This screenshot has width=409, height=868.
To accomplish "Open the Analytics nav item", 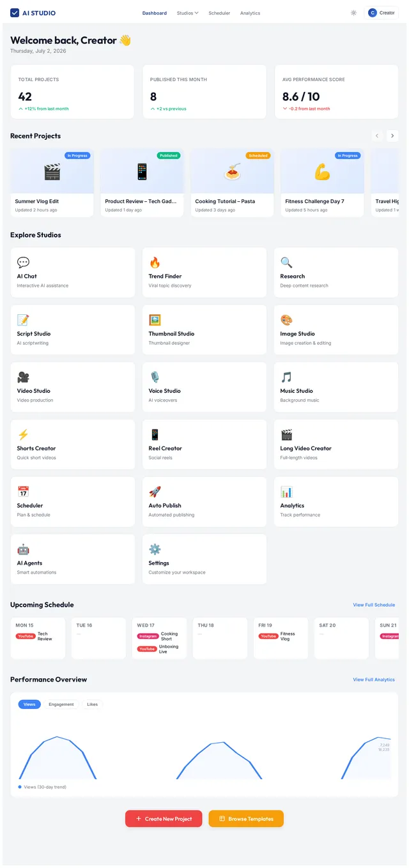I will 250,13.
